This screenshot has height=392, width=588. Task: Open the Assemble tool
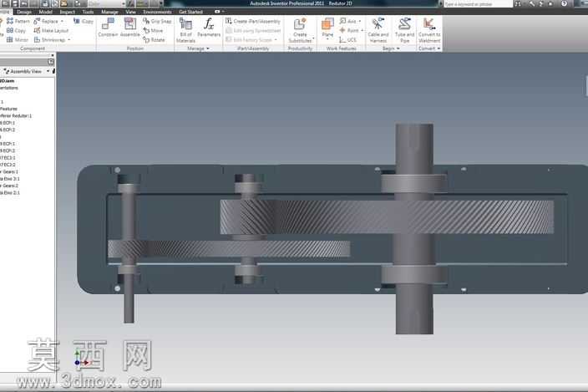tap(129, 28)
